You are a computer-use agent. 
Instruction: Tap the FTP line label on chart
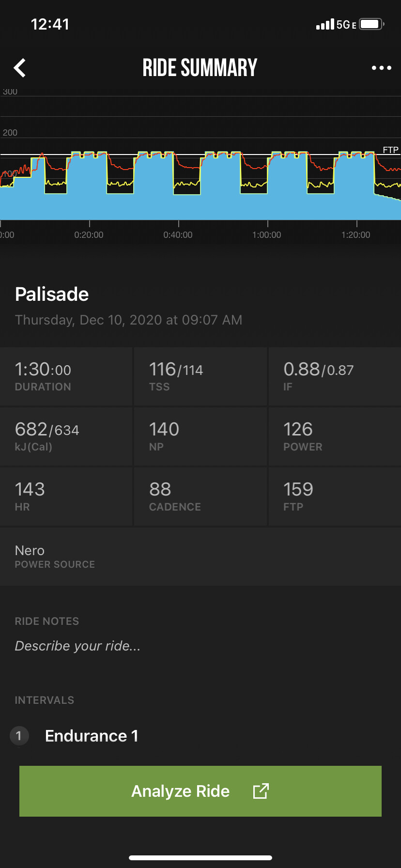(390, 150)
